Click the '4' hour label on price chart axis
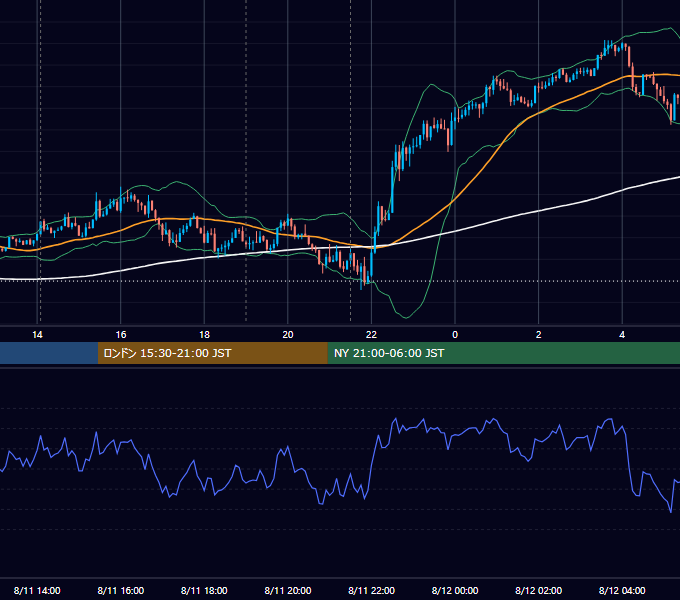 pyautogui.click(x=622, y=335)
